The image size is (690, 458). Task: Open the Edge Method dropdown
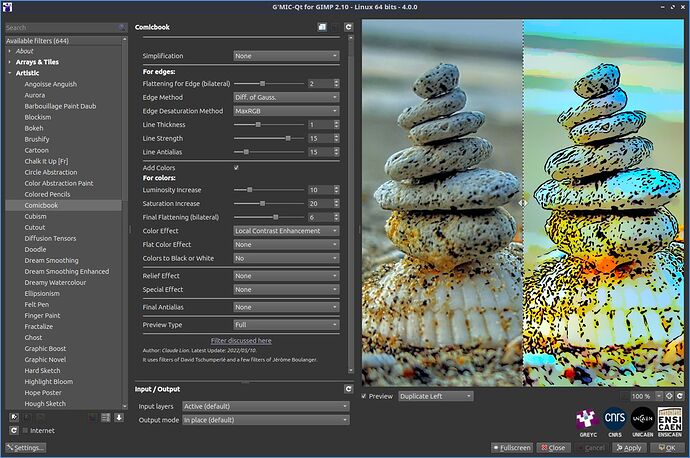286,97
